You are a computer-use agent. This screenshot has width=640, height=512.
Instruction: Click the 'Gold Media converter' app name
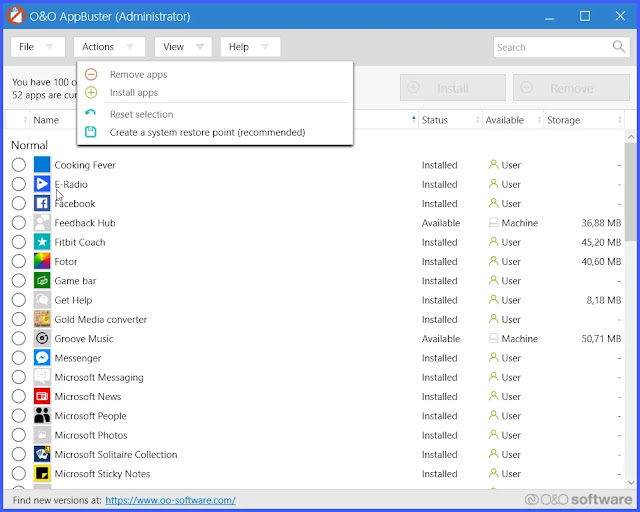(x=100, y=319)
